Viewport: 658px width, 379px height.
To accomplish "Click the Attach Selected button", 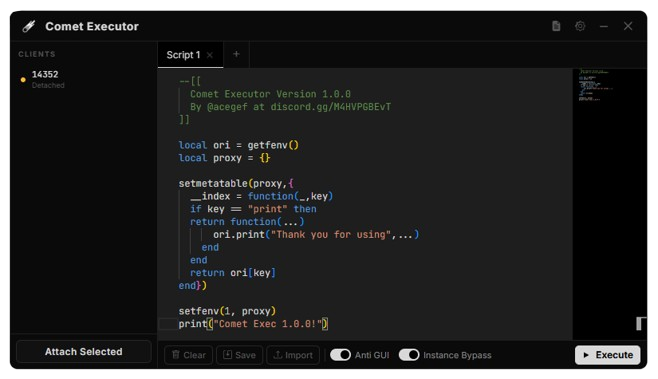I will (x=84, y=351).
